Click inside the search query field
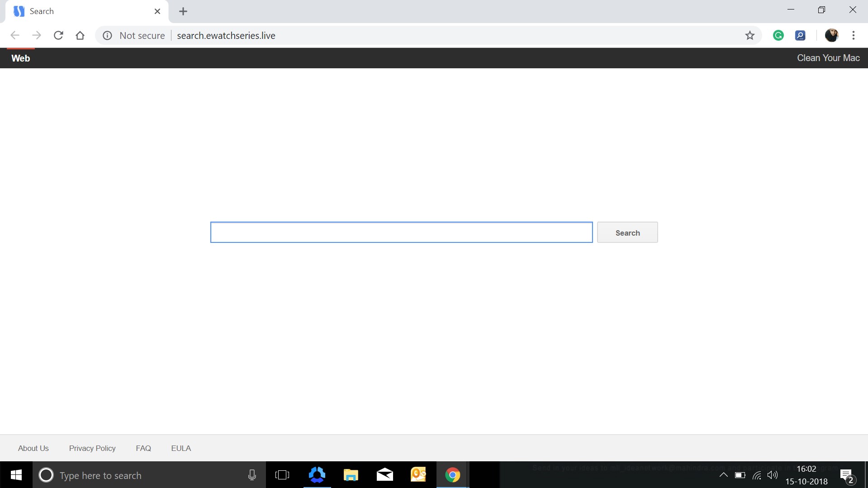The image size is (868, 488). (401, 232)
